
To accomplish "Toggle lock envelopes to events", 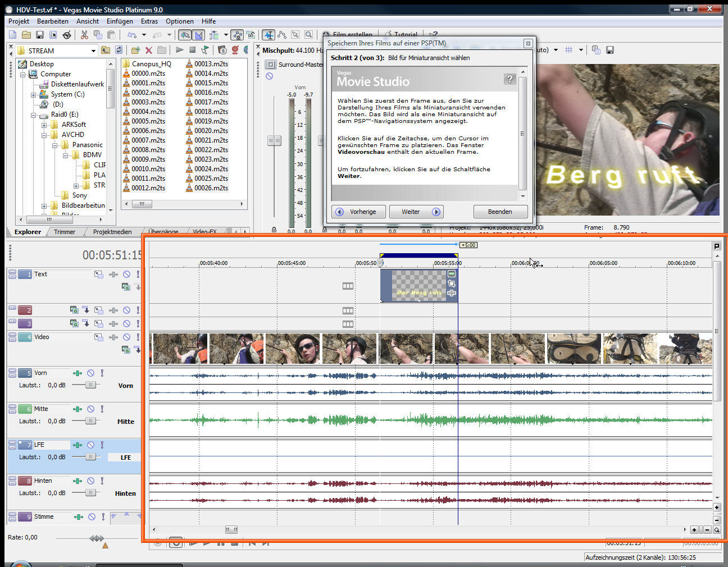I will point(238,35).
